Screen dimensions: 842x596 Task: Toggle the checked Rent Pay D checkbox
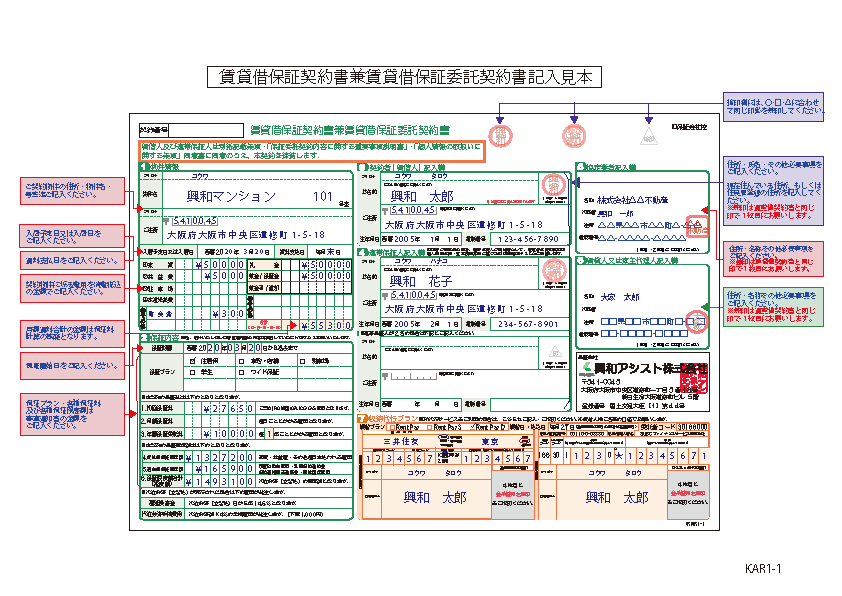click(x=472, y=427)
